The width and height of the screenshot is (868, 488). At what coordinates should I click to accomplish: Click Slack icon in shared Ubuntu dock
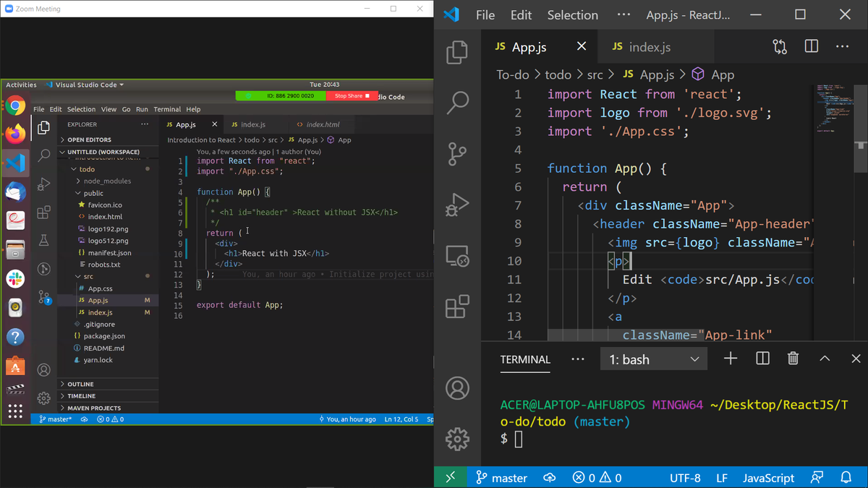point(15,279)
